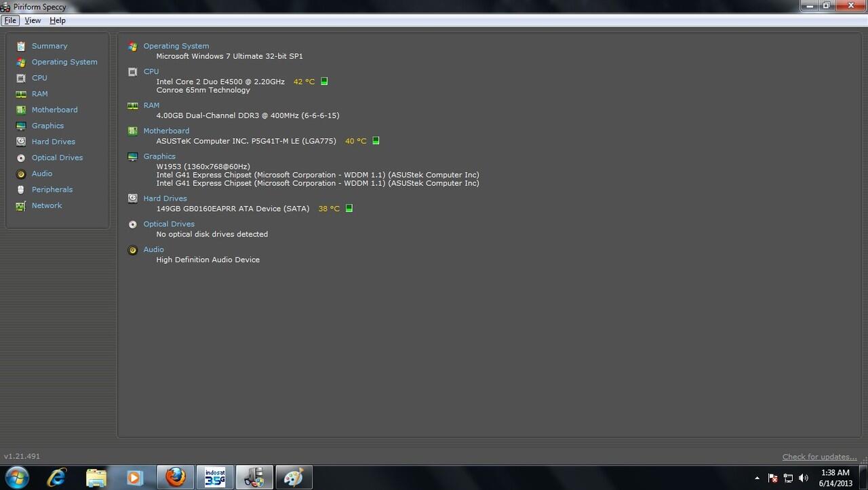
Task: Open Windows Explorer folder on taskbar
Action: tap(96, 478)
